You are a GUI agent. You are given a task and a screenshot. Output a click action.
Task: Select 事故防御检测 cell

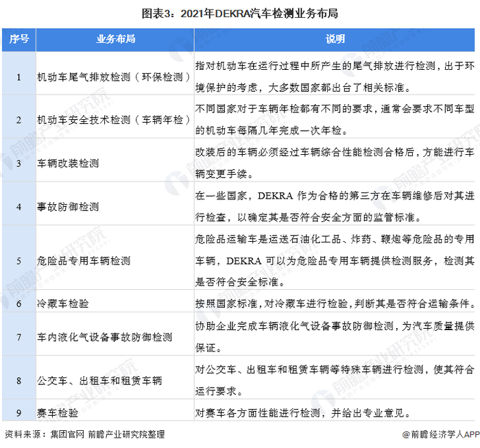(x=115, y=203)
